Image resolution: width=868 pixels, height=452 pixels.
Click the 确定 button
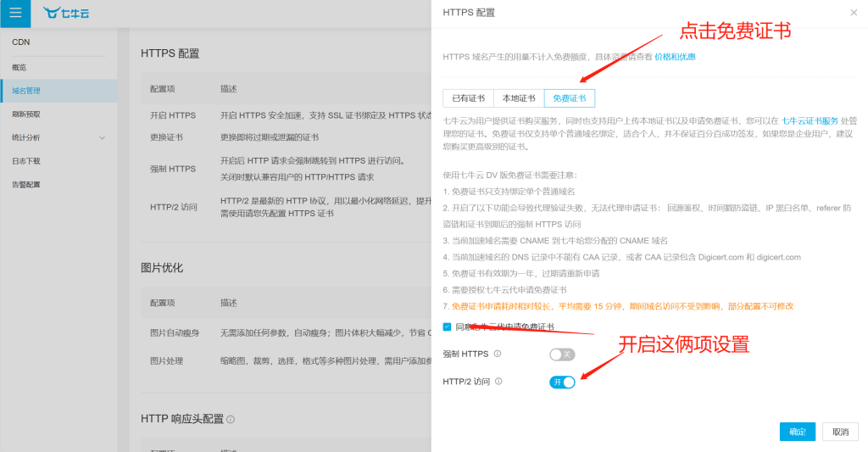[x=797, y=432]
